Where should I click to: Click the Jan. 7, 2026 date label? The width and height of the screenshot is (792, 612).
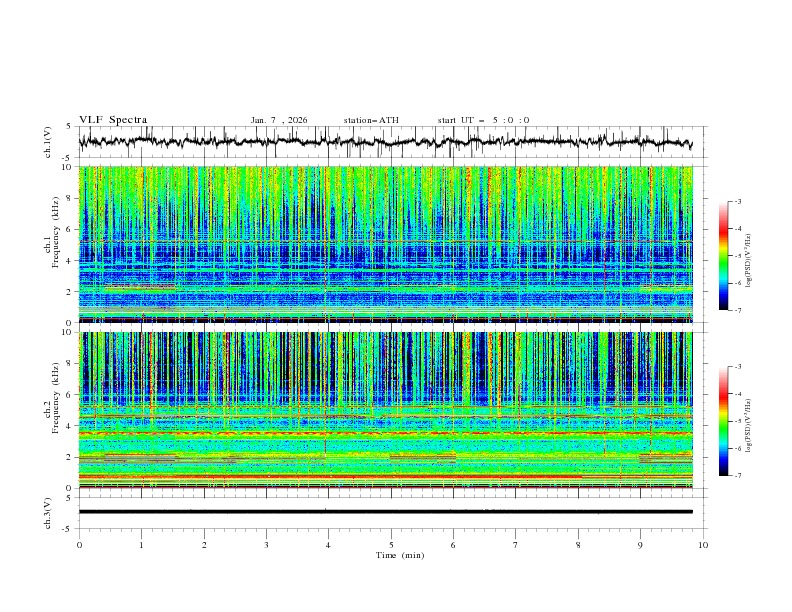pyautogui.click(x=279, y=120)
